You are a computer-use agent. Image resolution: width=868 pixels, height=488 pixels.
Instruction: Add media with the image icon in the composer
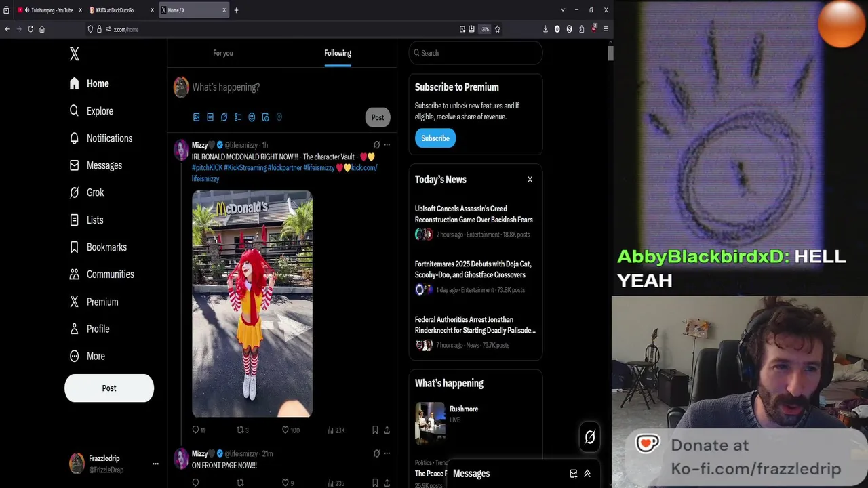(197, 117)
